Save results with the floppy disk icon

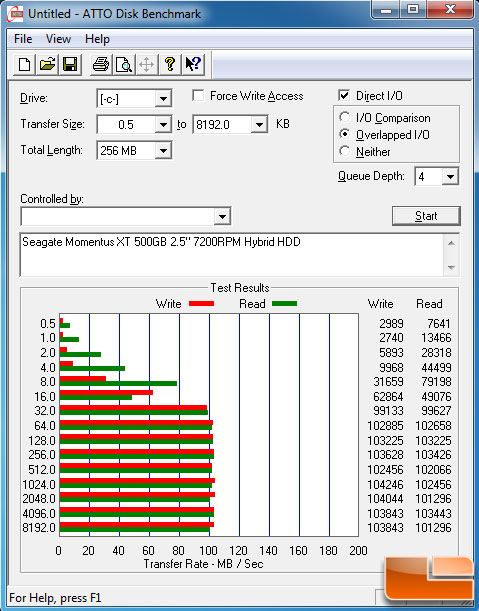click(70, 64)
